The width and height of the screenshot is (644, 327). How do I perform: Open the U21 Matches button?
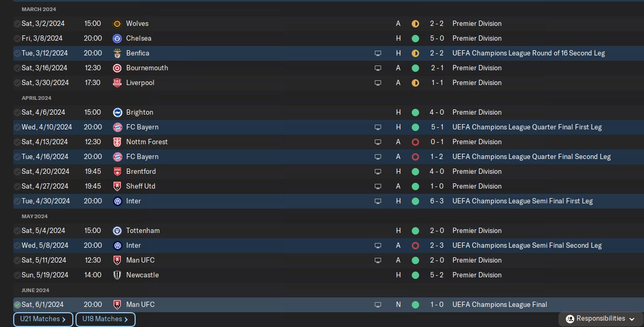tap(43, 319)
